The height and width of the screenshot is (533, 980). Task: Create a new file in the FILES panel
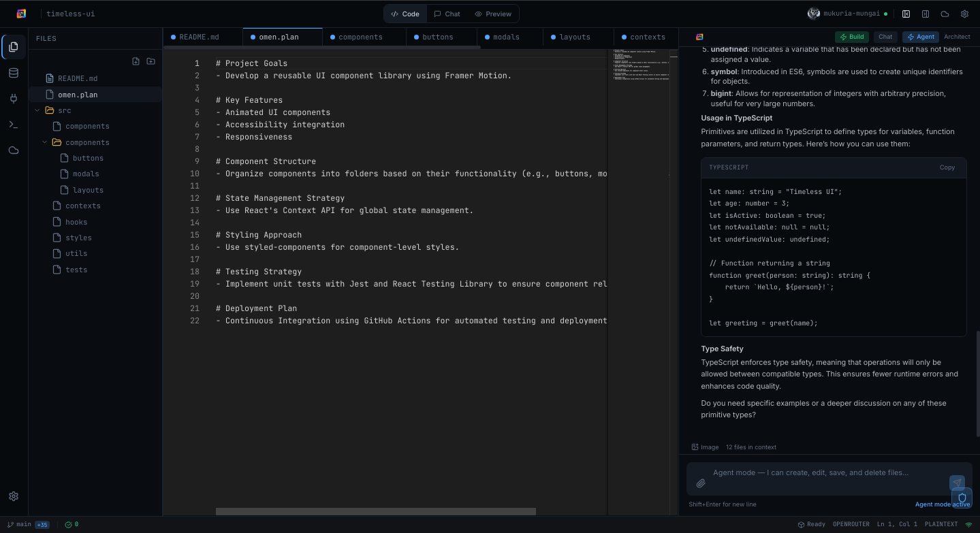[x=136, y=61]
